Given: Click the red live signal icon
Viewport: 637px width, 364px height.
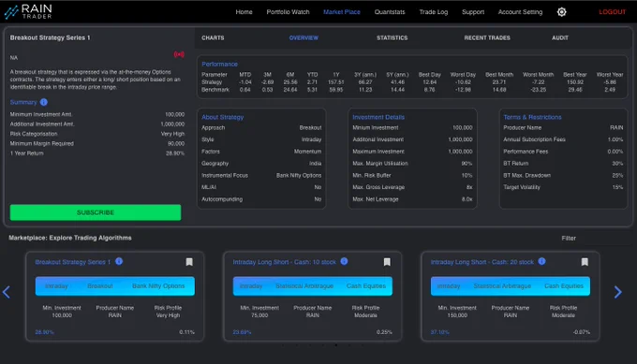Looking at the screenshot, I should pos(179,54).
